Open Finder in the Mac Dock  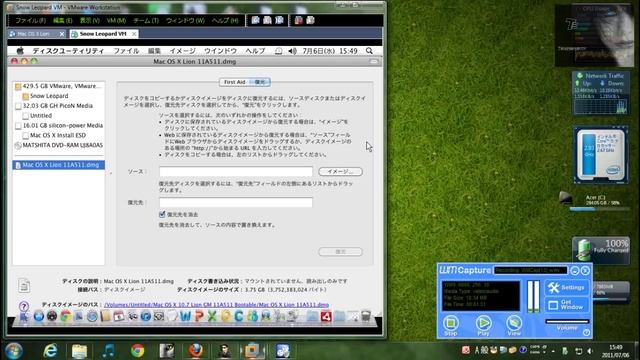click(24, 316)
